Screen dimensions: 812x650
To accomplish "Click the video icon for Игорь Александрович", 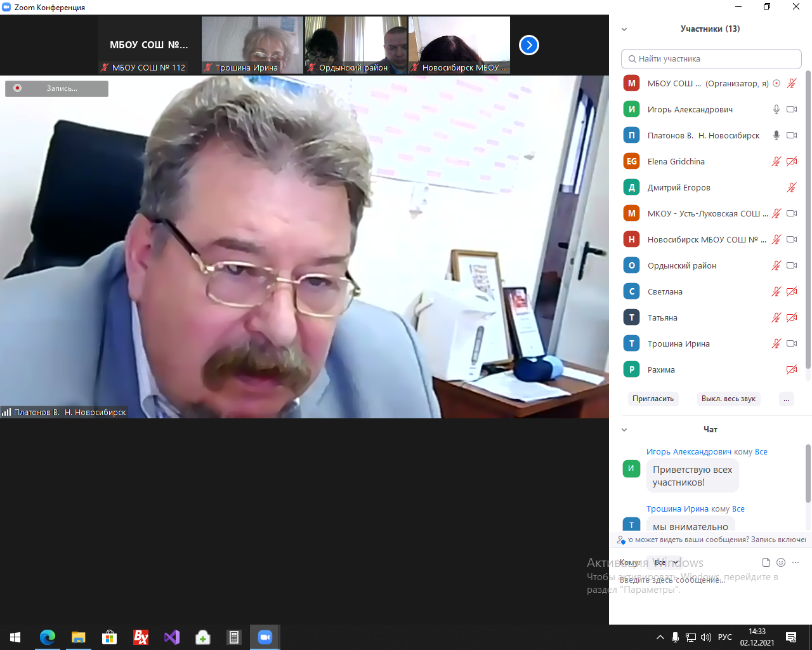I will click(791, 109).
